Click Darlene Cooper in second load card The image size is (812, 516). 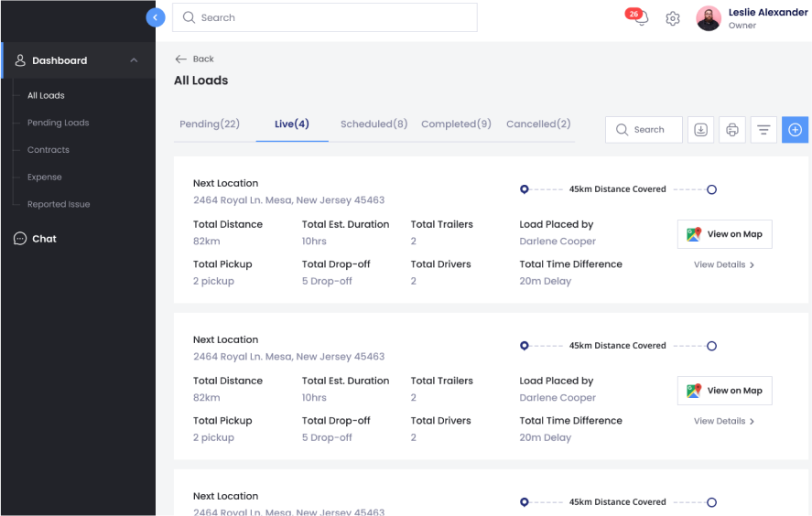coord(558,397)
